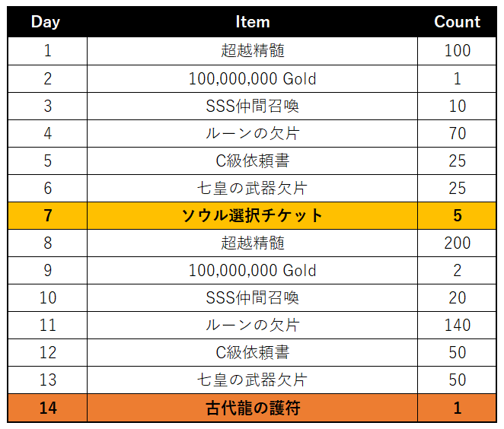Select the count 140 cell
504x429 pixels.
[457, 325]
